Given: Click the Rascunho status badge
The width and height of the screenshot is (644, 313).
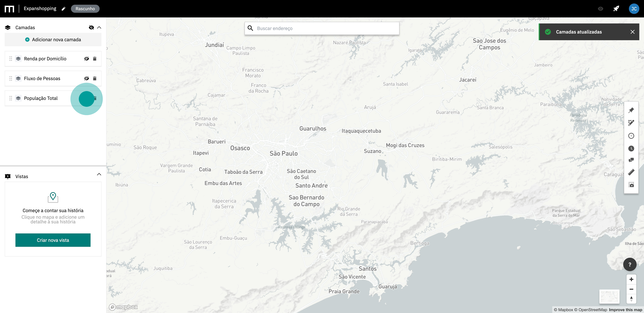Looking at the screenshot, I should tap(85, 9).
